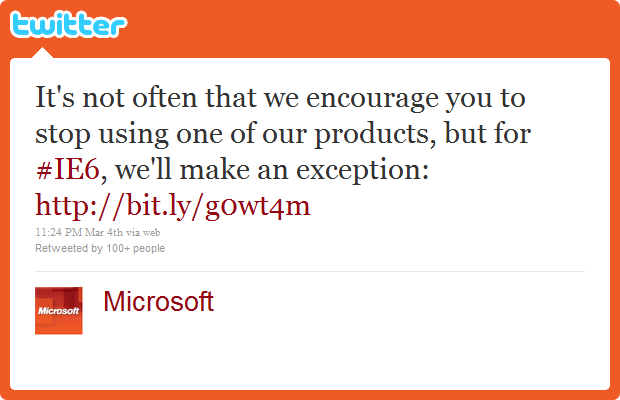This screenshot has width=620, height=400.
Task: View the "Retweeted by 100+ people" text
Action: click(100, 248)
